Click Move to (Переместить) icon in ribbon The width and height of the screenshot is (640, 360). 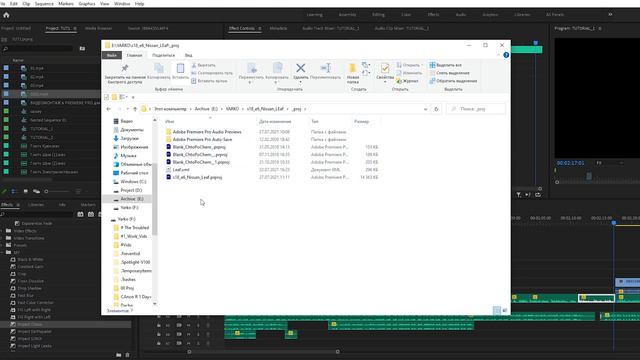pyautogui.click(x=251, y=68)
